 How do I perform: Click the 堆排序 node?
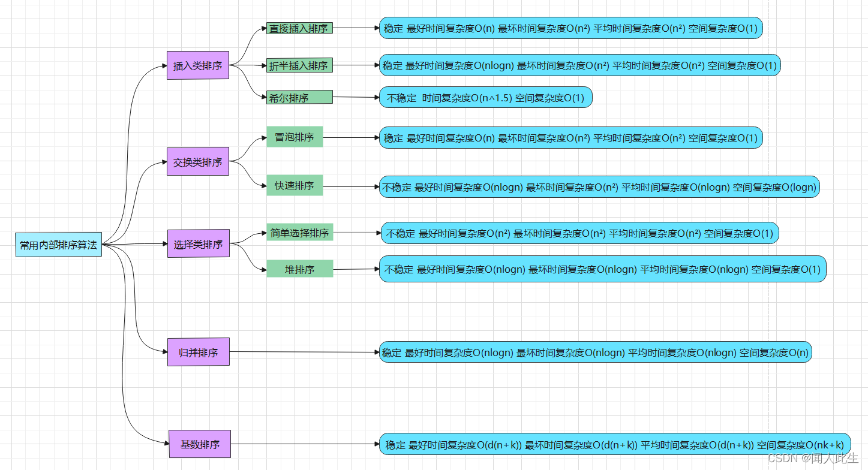pos(300,269)
